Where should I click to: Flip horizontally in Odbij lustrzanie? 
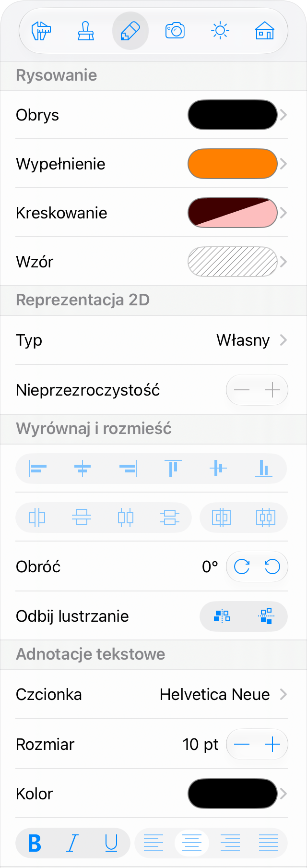(222, 616)
